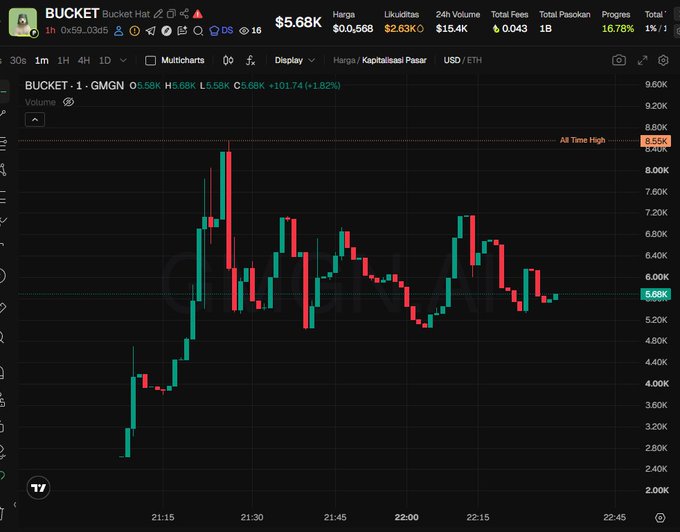The height and width of the screenshot is (532, 680).
Task: Open chart settings hexagon gear in toolbar
Action: (663, 60)
